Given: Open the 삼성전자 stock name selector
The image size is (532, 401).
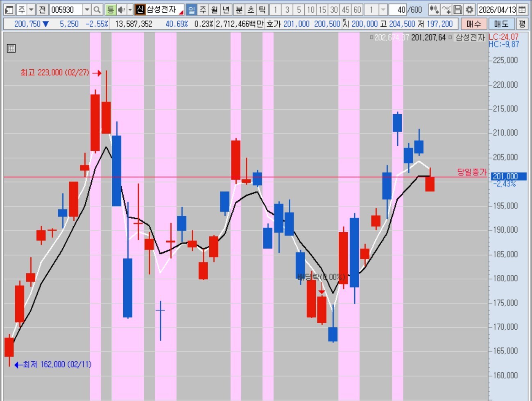Looking at the screenshot, I should [x=164, y=9].
